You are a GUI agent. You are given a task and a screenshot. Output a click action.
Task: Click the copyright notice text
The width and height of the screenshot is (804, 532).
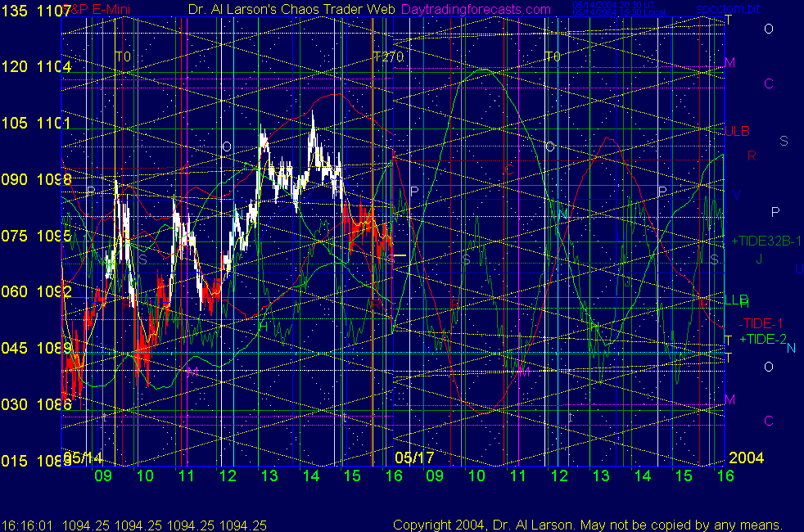coord(588,525)
